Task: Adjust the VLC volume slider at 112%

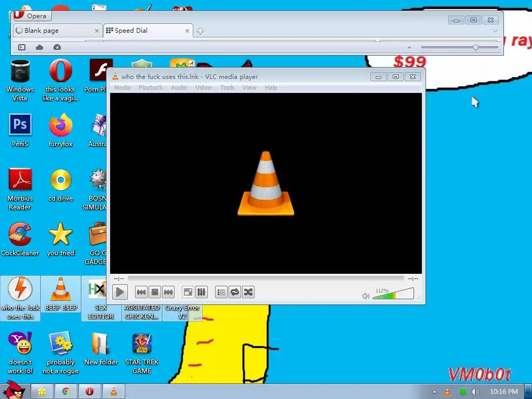Action: (x=393, y=294)
